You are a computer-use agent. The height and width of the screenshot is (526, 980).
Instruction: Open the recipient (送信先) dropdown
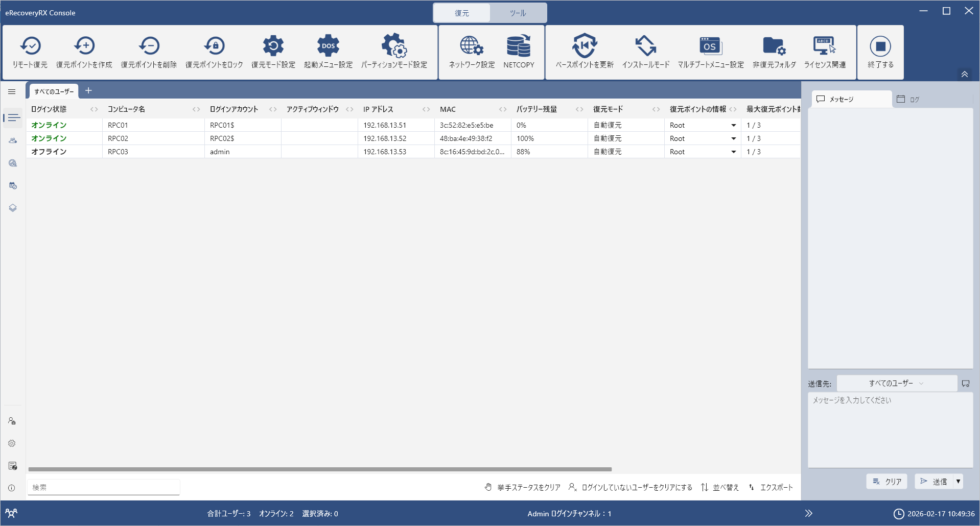coord(897,384)
